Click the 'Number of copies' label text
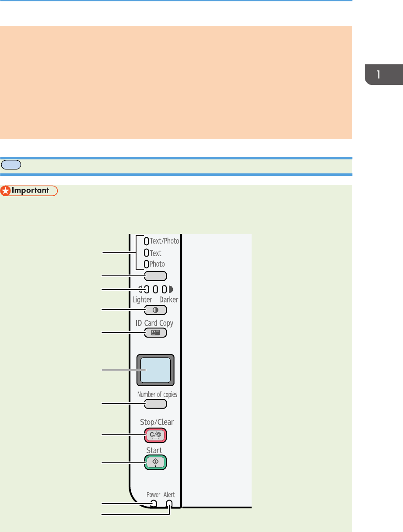403x532 pixels. 157,395
